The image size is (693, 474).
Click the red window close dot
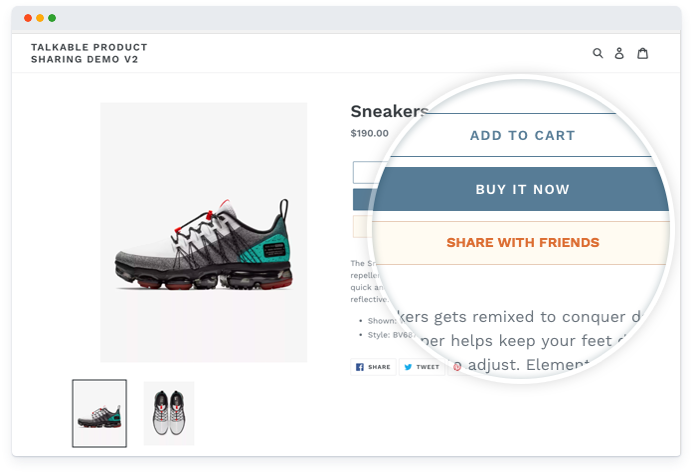pos(28,18)
